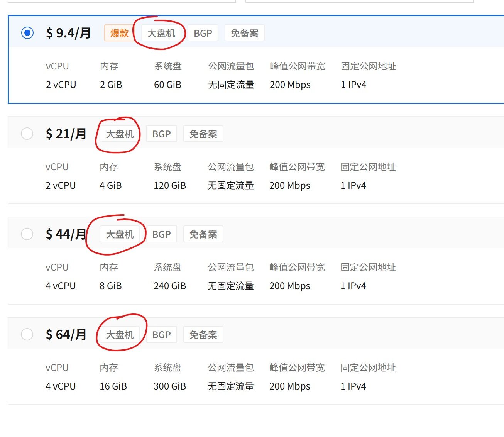Click 免备案 tag on the $9.4/月 plan
Viewport: 504px width, 437px height.
coord(245,33)
